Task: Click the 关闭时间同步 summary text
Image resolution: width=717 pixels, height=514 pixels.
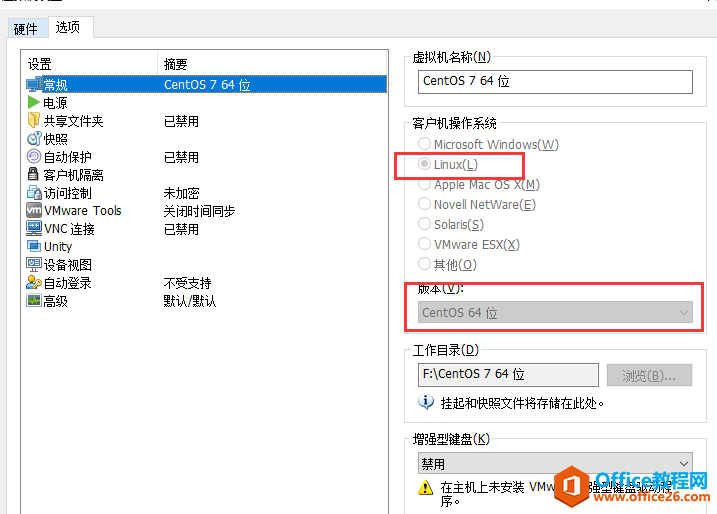Action: [199, 211]
